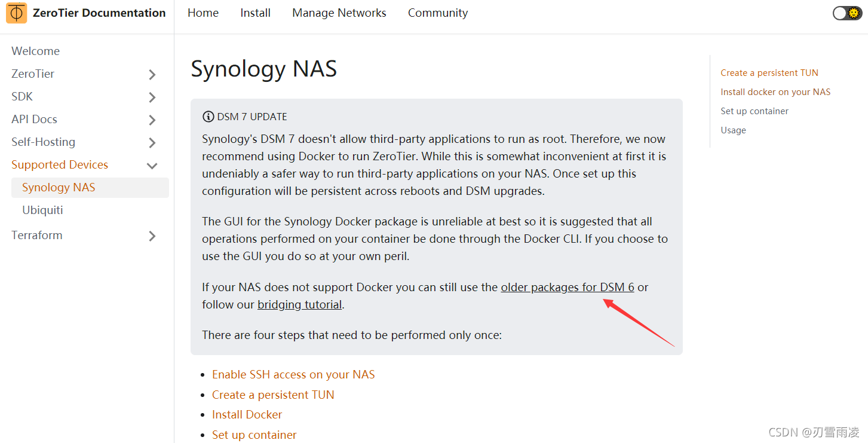Expand the Self-Hosting sidebar chevron
This screenshot has width=868, height=443.
[152, 142]
